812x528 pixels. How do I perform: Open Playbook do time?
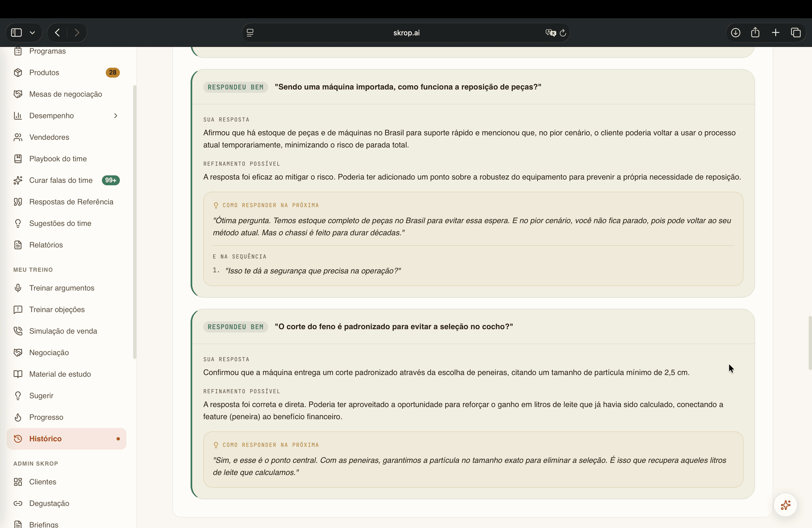coord(67,159)
